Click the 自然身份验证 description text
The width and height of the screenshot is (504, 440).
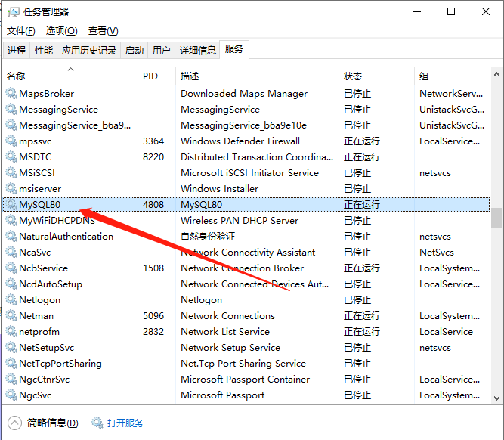[208, 237]
